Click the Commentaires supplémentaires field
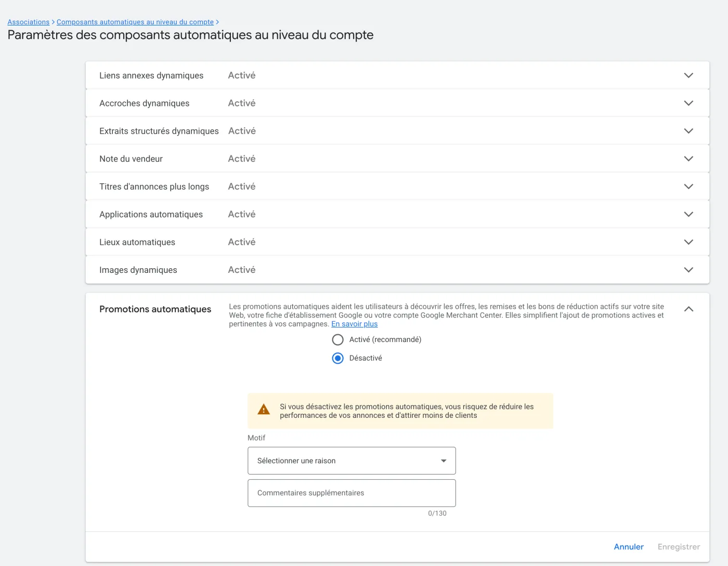Image resolution: width=728 pixels, height=566 pixels. [x=352, y=493]
